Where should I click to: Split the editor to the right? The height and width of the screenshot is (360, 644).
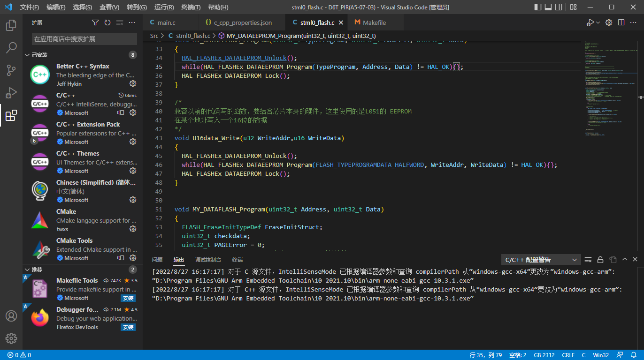pos(621,22)
